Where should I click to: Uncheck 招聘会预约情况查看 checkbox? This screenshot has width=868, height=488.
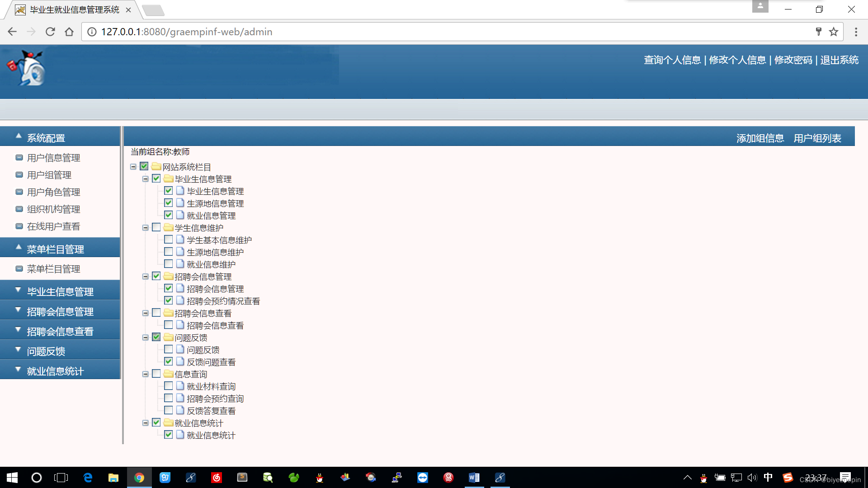(x=168, y=300)
